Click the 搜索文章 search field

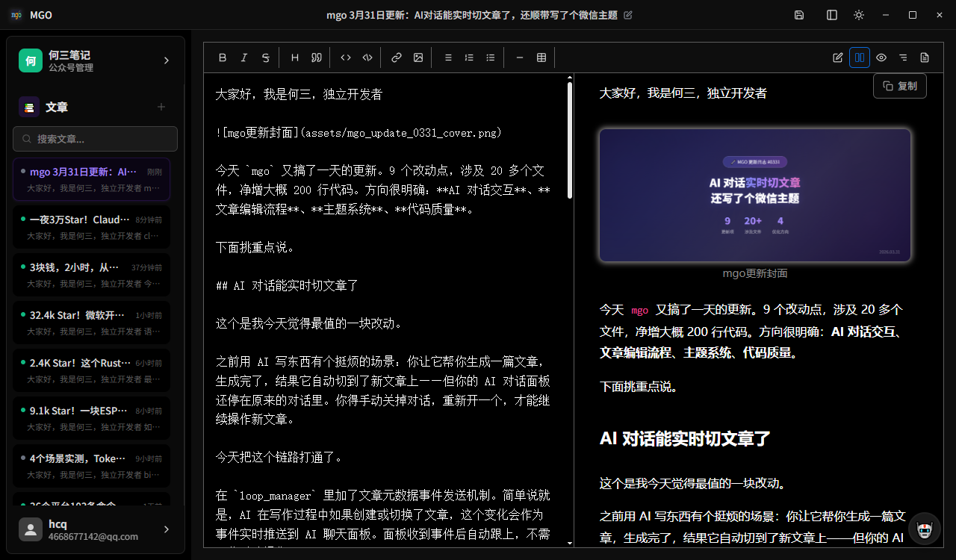coord(95,139)
